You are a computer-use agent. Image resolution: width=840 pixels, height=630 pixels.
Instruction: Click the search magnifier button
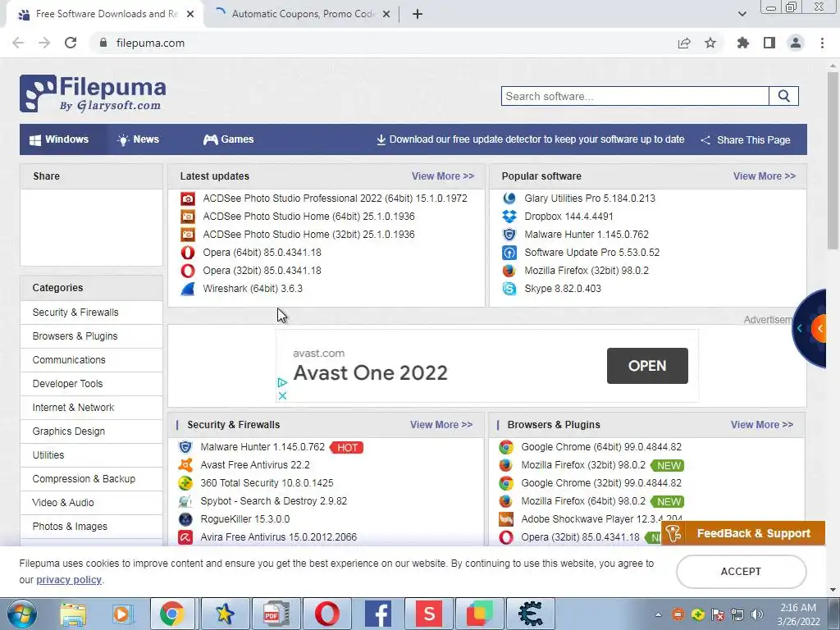click(x=783, y=96)
